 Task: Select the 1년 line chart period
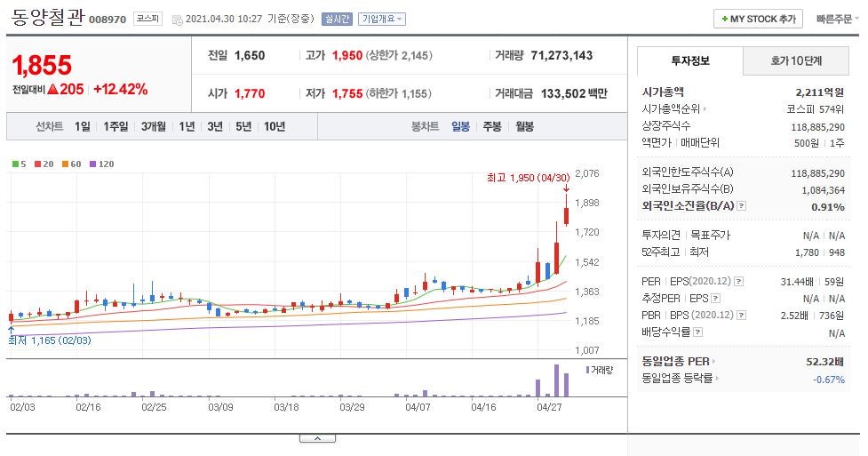pos(187,126)
